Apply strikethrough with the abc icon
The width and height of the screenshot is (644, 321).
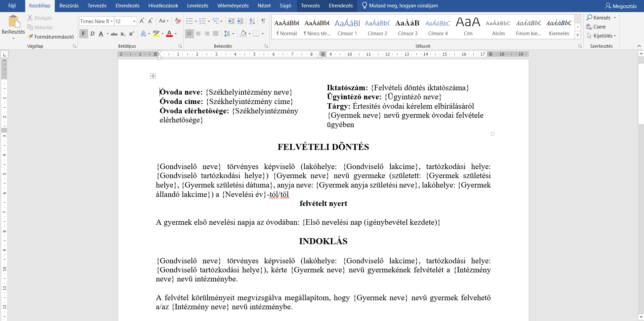tap(114, 34)
